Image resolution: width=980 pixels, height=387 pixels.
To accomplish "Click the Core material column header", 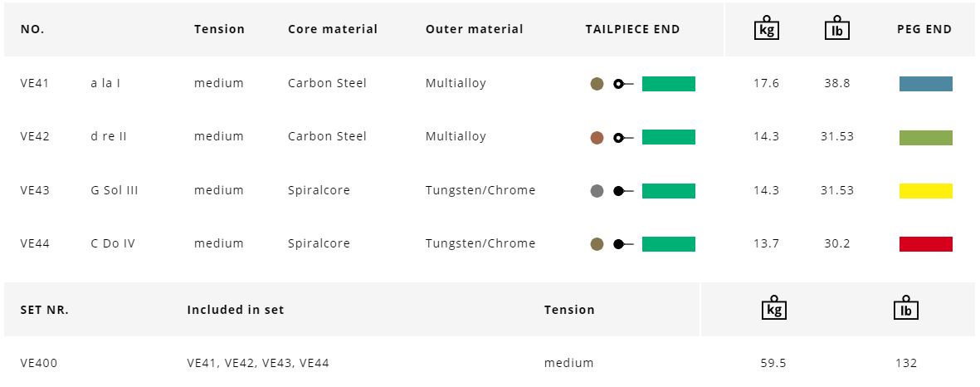I will pyautogui.click(x=332, y=29).
